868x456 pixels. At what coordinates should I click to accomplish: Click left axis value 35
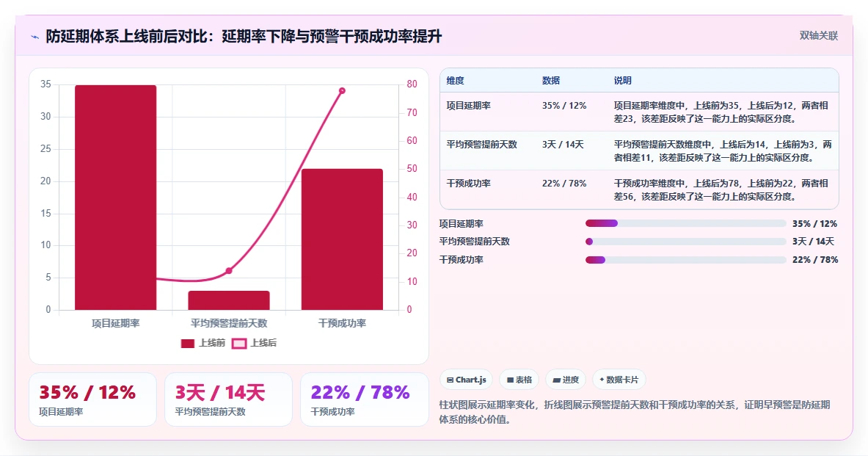click(x=45, y=84)
